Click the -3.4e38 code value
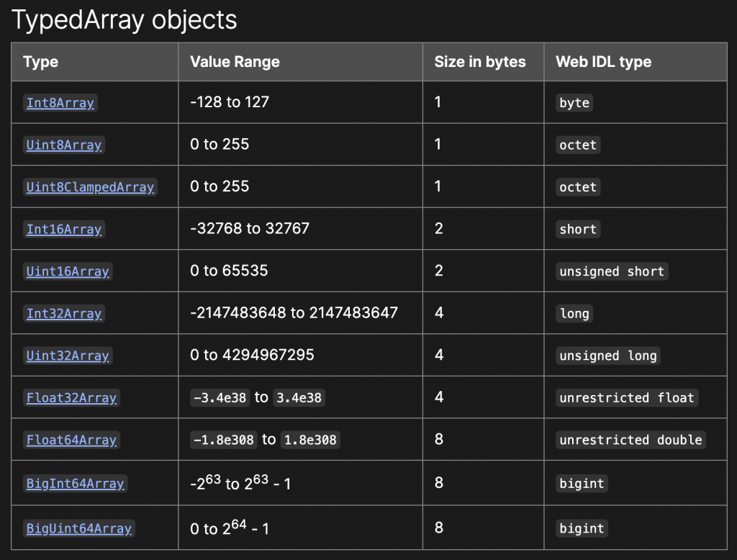 220,398
